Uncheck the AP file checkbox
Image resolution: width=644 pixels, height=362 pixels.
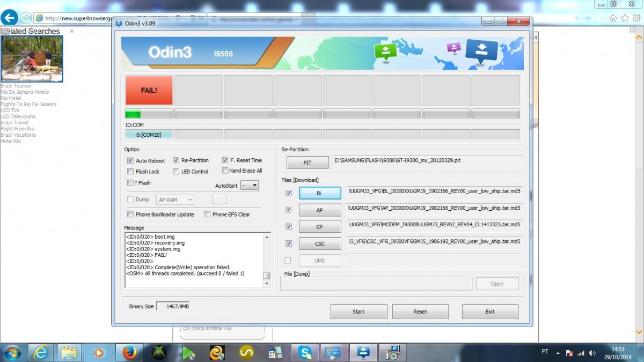(x=289, y=210)
